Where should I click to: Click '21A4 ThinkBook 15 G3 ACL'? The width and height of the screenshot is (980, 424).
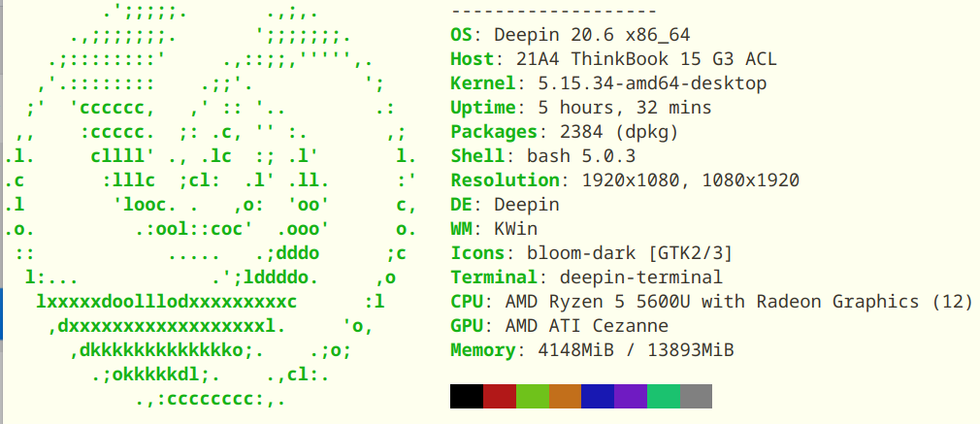pyautogui.click(x=646, y=59)
